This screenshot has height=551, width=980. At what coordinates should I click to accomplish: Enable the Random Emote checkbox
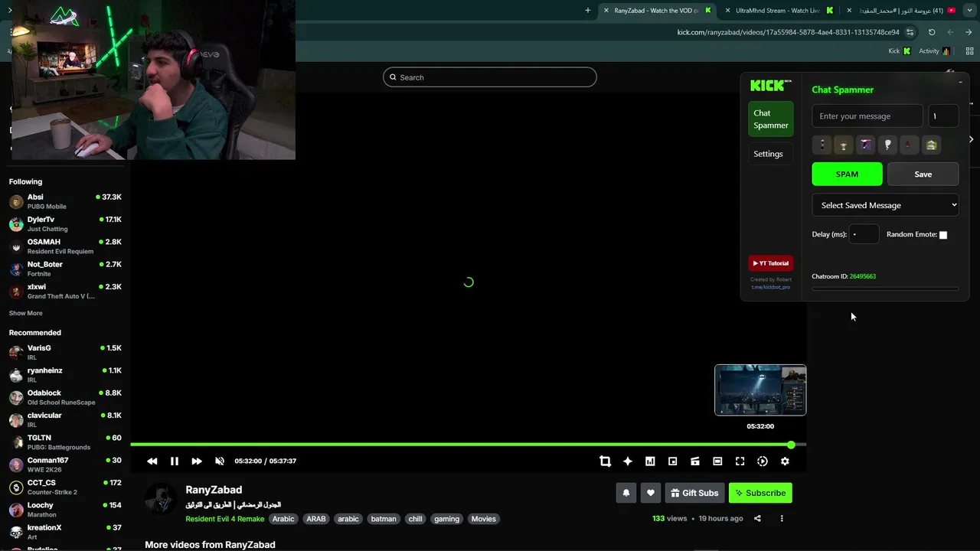click(943, 235)
